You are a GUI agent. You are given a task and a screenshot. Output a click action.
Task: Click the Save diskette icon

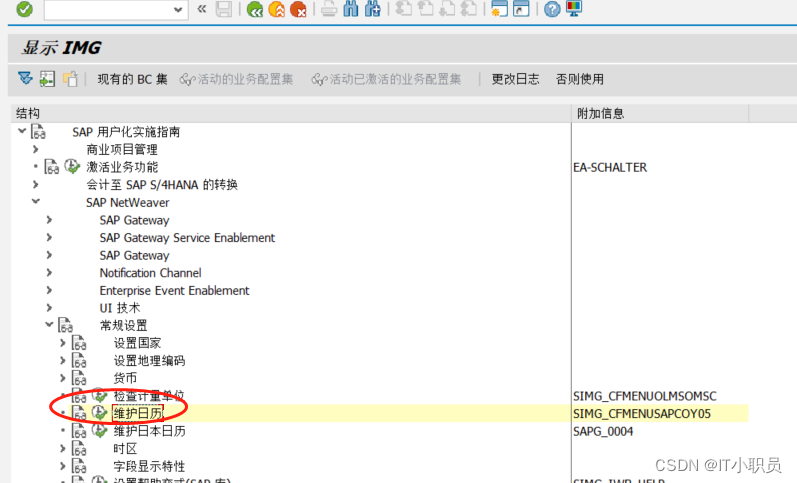pyautogui.click(x=224, y=9)
